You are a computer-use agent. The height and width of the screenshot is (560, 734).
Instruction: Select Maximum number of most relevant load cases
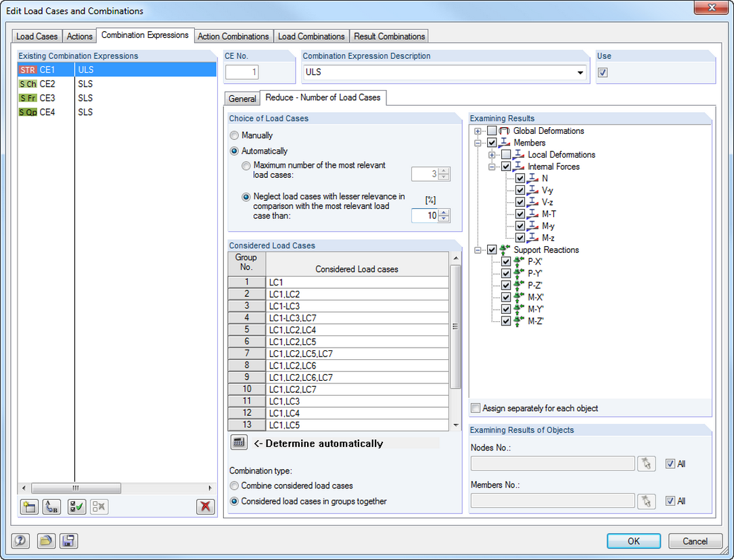tap(246, 166)
